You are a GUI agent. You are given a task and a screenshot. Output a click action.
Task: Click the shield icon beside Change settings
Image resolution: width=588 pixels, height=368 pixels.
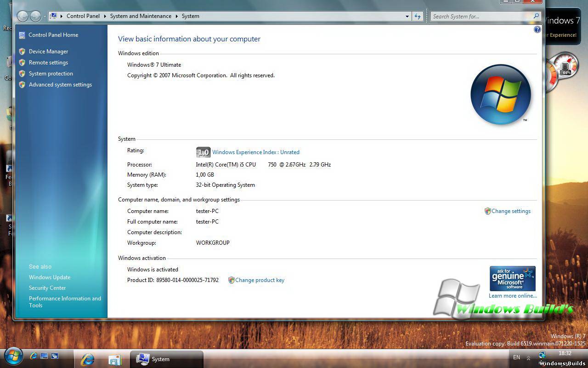pos(488,211)
